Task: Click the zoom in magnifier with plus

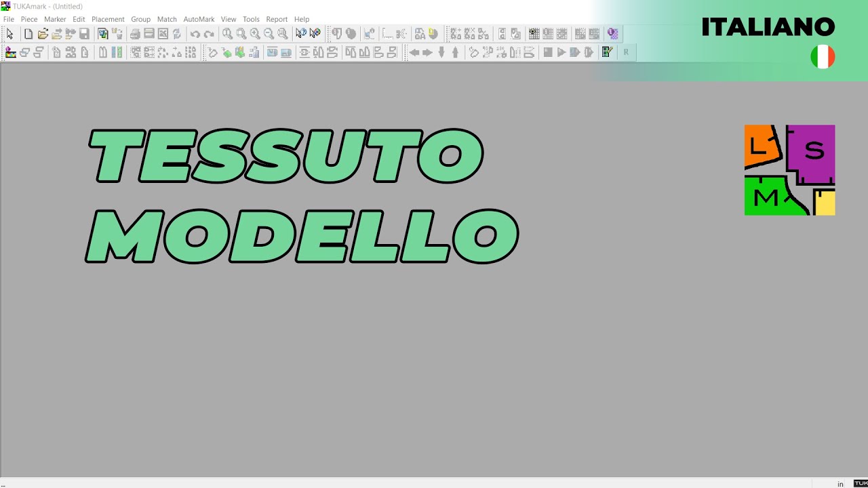Action: [x=255, y=34]
